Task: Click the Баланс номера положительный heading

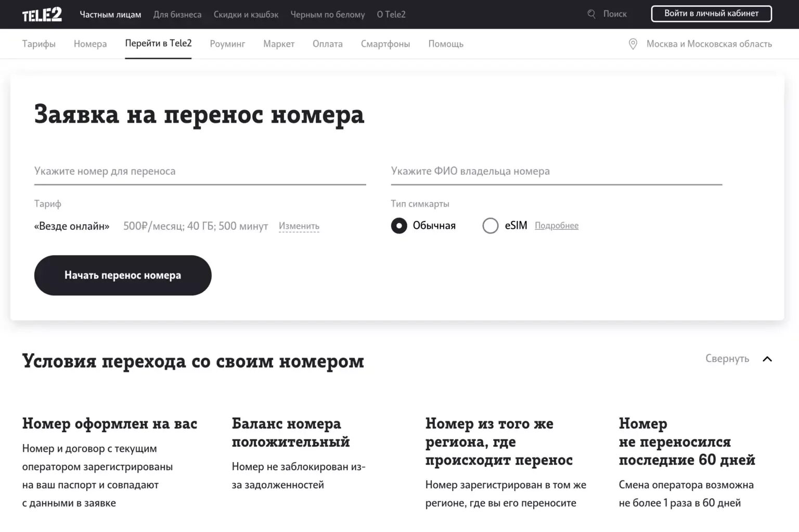Action: click(x=291, y=433)
